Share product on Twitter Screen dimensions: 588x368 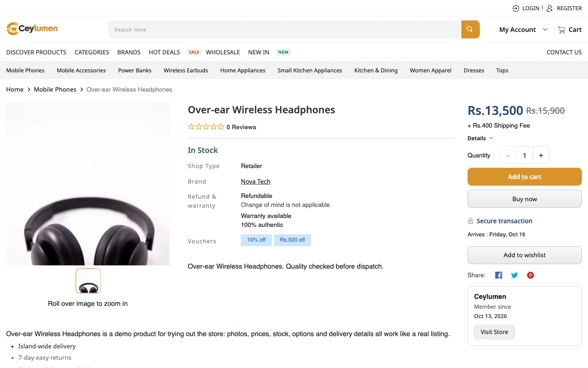point(514,275)
